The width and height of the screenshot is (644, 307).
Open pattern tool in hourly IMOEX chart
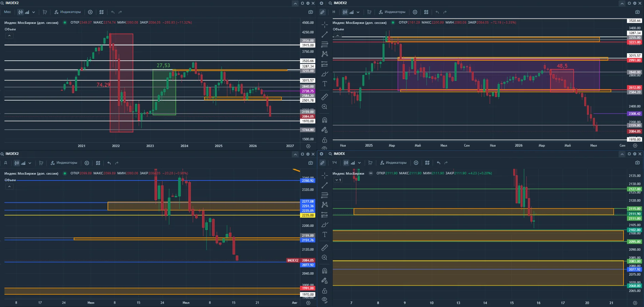[325, 205]
